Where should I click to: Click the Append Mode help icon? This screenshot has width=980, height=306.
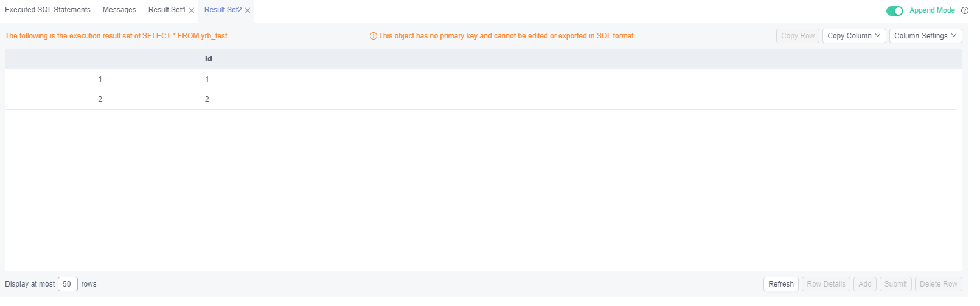[x=964, y=10]
